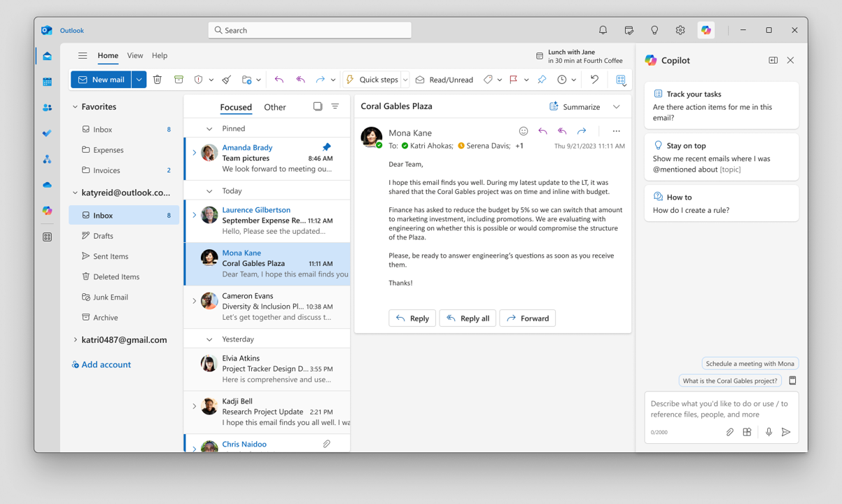
Task: Click the Reply arrow in the ribbon
Action: pos(279,80)
